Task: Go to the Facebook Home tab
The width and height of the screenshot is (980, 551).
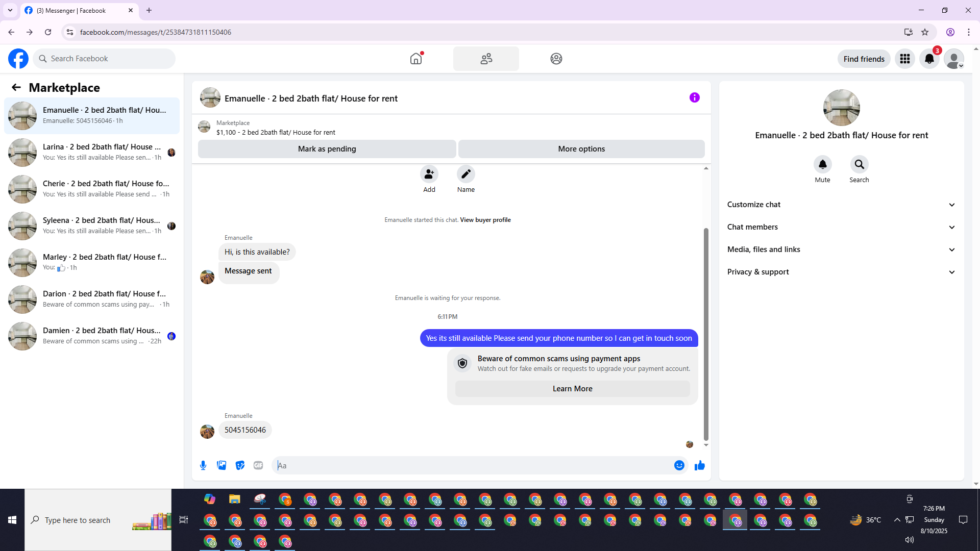Action: click(416, 59)
